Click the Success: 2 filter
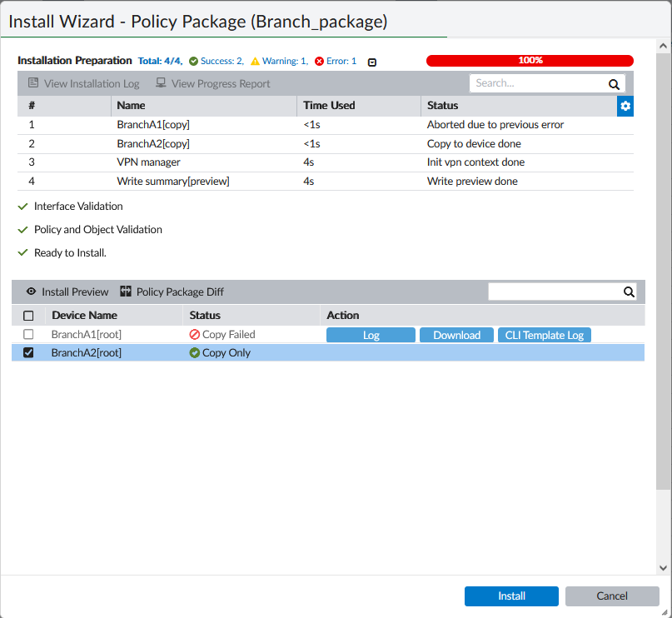 click(x=217, y=61)
